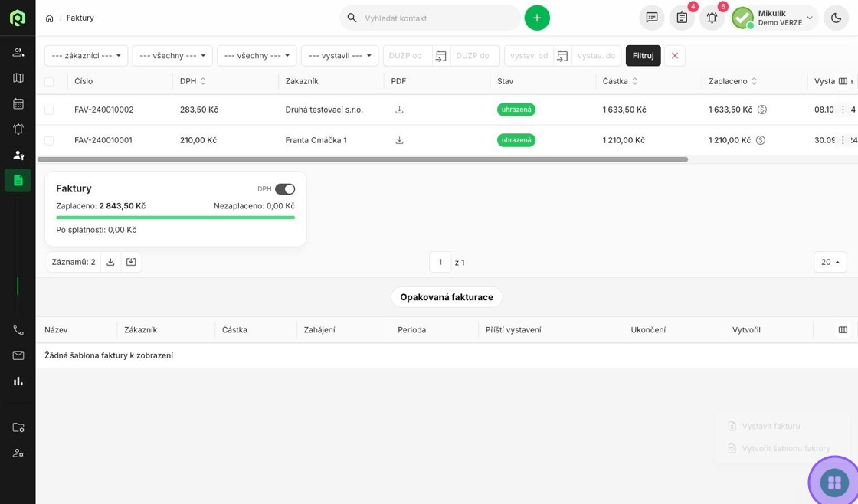Open column settings icon in recurring billing table

[843, 330]
